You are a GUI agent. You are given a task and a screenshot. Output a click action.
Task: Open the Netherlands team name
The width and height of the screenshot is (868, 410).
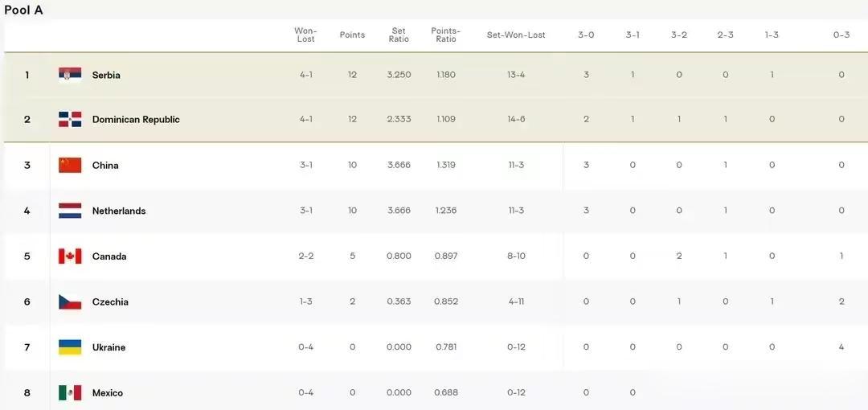pos(119,211)
